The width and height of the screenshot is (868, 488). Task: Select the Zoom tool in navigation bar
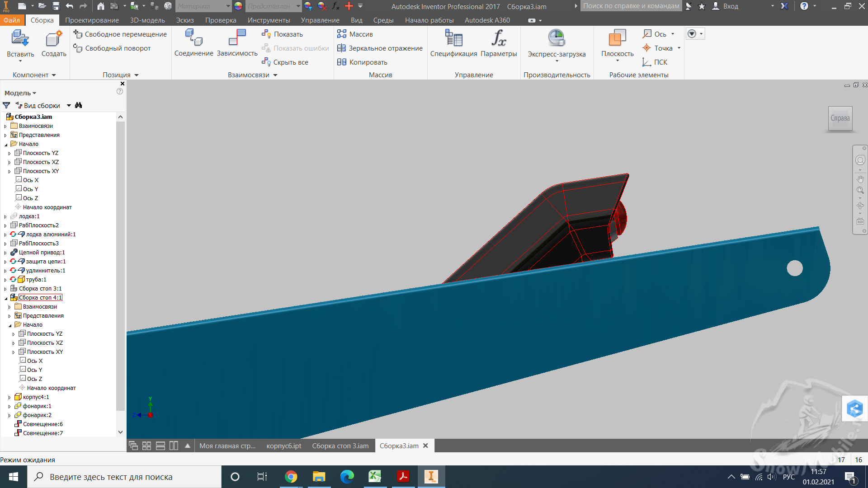pyautogui.click(x=860, y=190)
